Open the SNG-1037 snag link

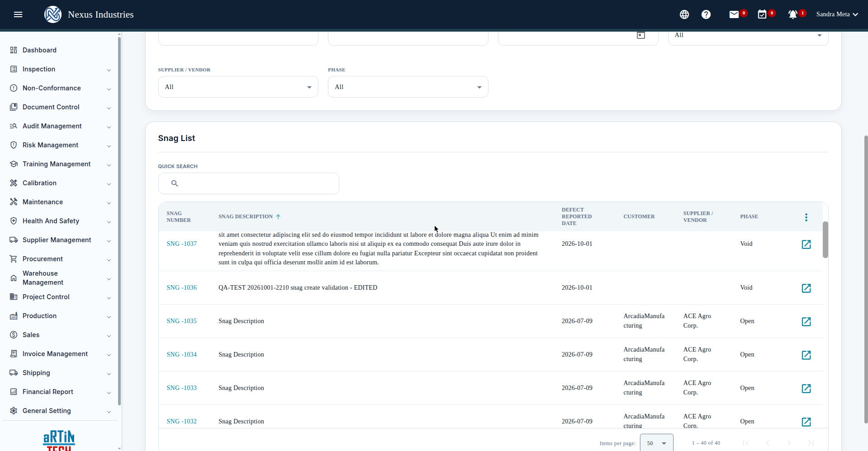(182, 244)
